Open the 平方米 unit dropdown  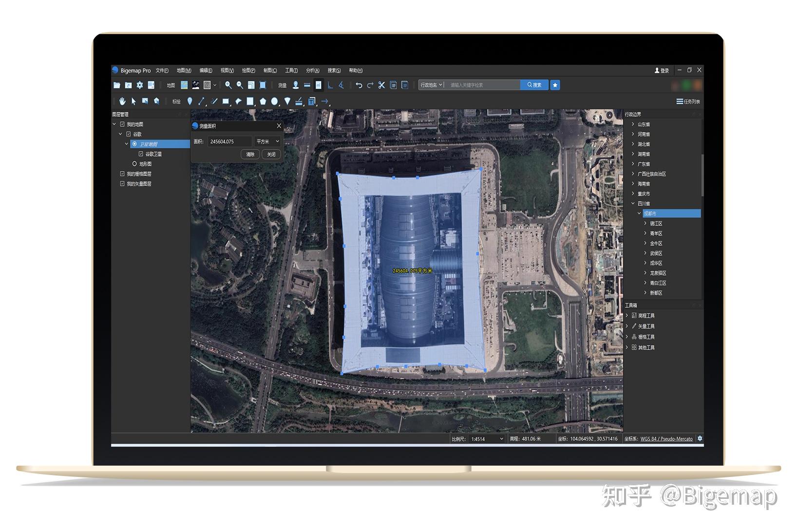[267, 142]
